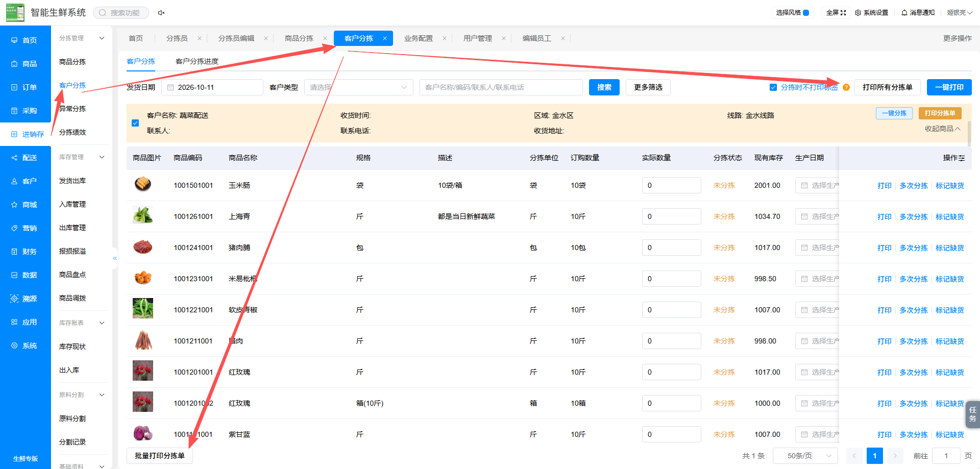This screenshot has width=980, height=469.
Task: Click the sound/announcement speaker icon
Action: [x=161, y=13]
